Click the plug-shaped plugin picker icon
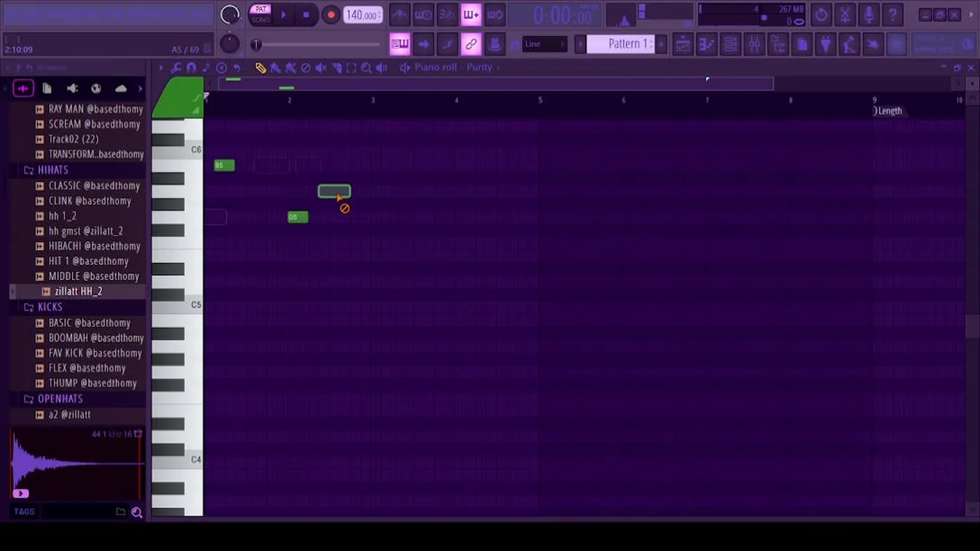 point(825,44)
